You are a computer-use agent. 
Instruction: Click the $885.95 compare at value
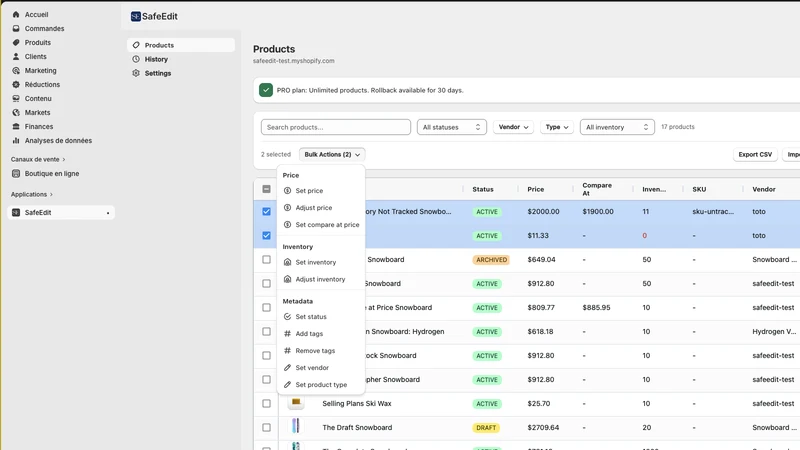pyautogui.click(x=596, y=308)
